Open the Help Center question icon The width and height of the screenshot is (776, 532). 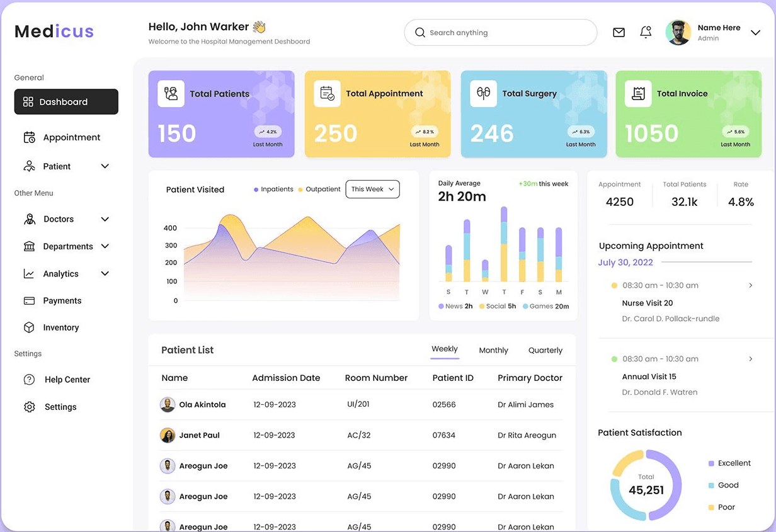coord(30,380)
